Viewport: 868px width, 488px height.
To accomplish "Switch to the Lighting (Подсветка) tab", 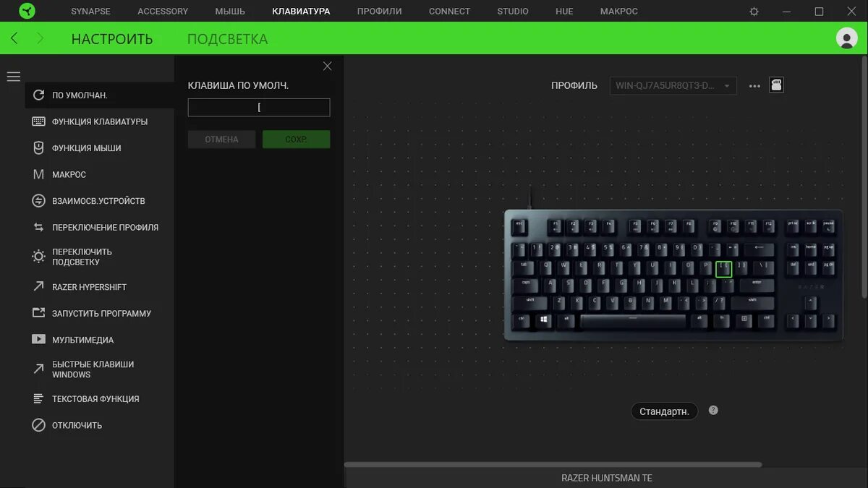I will pyautogui.click(x=227, y=39).
